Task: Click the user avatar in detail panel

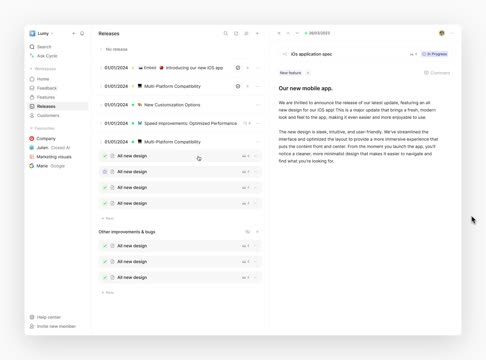Action: tap(442, 33)
